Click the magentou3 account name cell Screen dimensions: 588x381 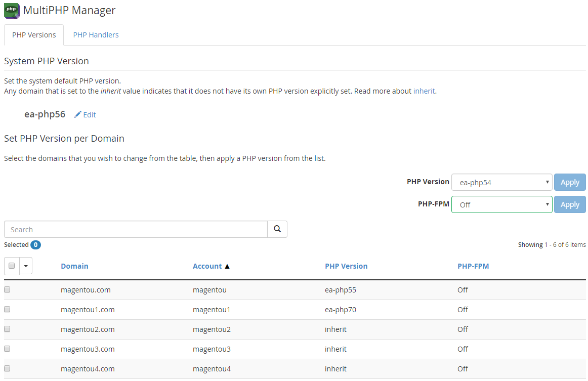[x=212, y=349]
